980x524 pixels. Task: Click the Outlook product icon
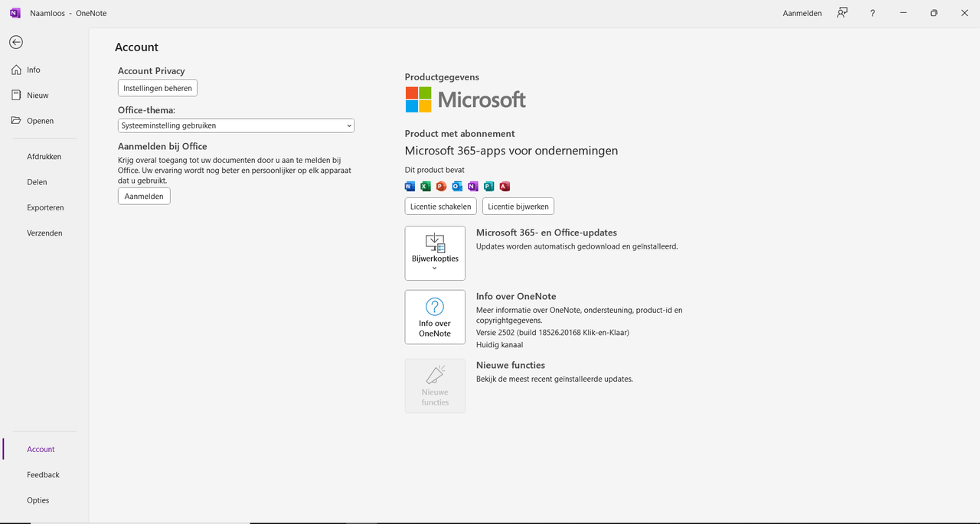click(457, 186)
